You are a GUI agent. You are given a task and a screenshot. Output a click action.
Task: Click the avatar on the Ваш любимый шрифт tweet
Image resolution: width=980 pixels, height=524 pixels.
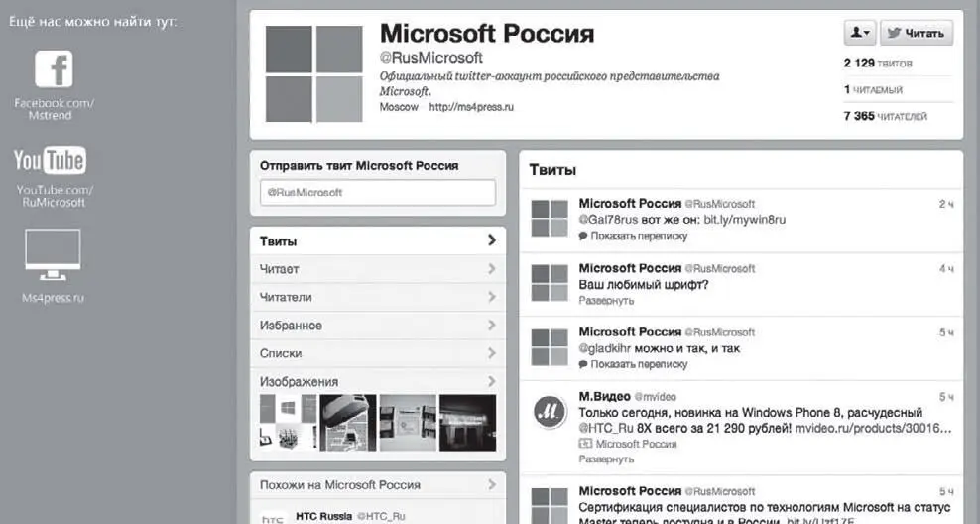click(550, 283)
